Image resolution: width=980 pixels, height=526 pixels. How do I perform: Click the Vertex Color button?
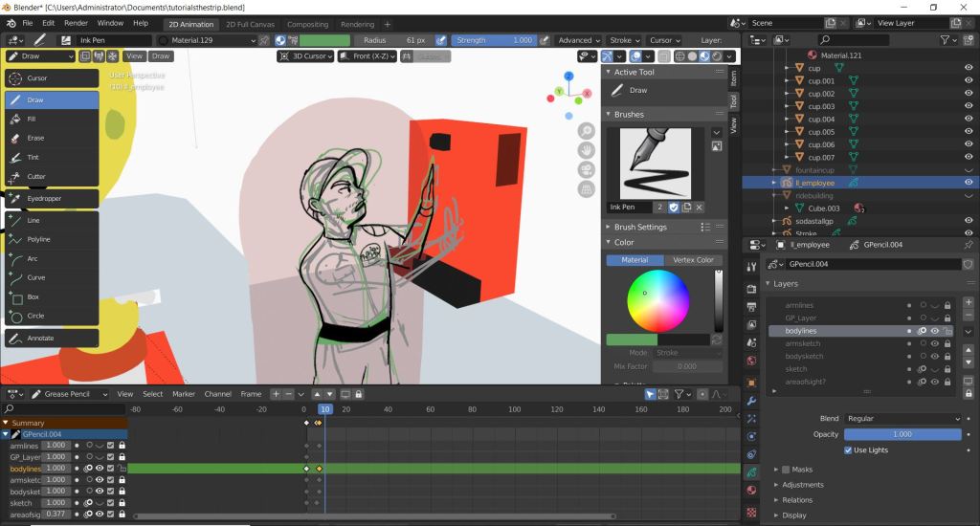coord(693,260)
